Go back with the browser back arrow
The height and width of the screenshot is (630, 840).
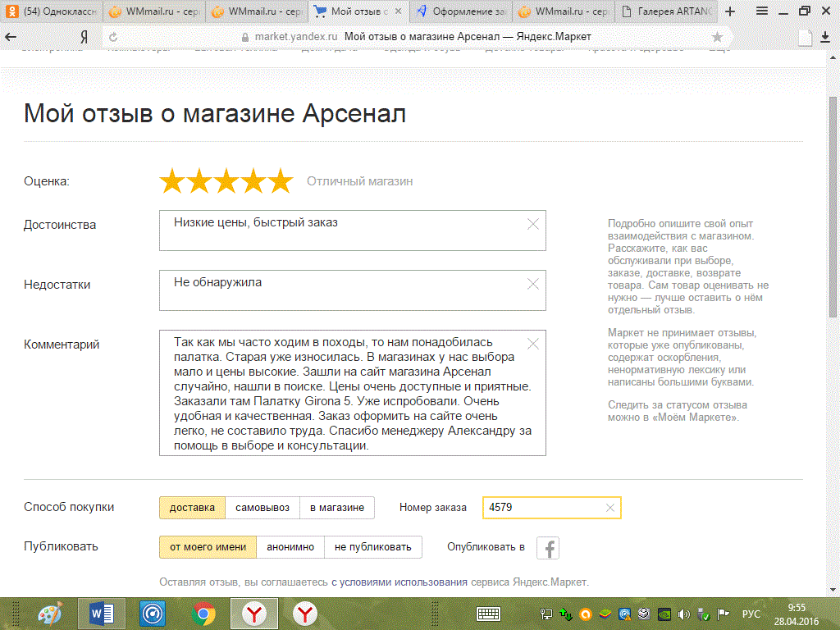coord(11,37)
